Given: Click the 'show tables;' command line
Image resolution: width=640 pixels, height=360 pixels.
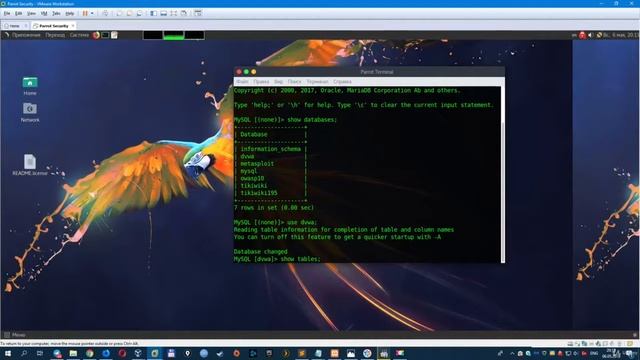Looking at the screenshot, I should click(x=277, y=259).
